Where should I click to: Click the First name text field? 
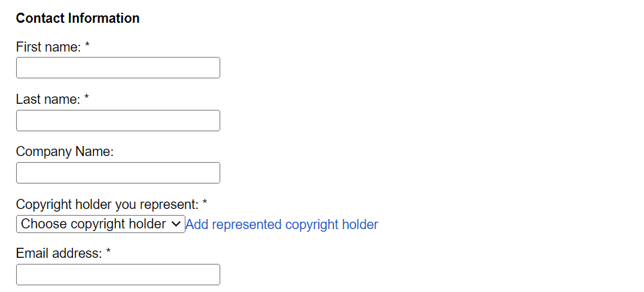118,68
